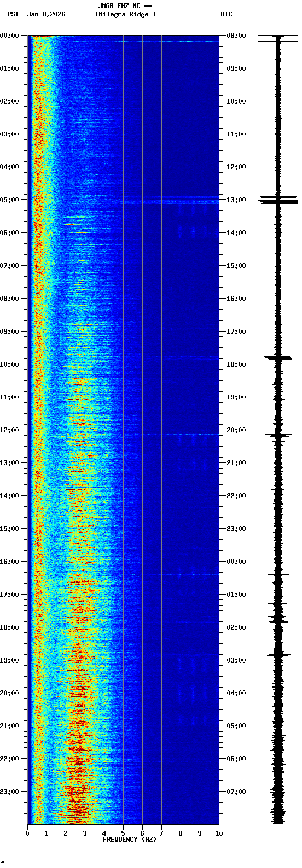The image size is (302, 868).
Task: Click the UTC time label '08:00'
Action: (236, 36)
